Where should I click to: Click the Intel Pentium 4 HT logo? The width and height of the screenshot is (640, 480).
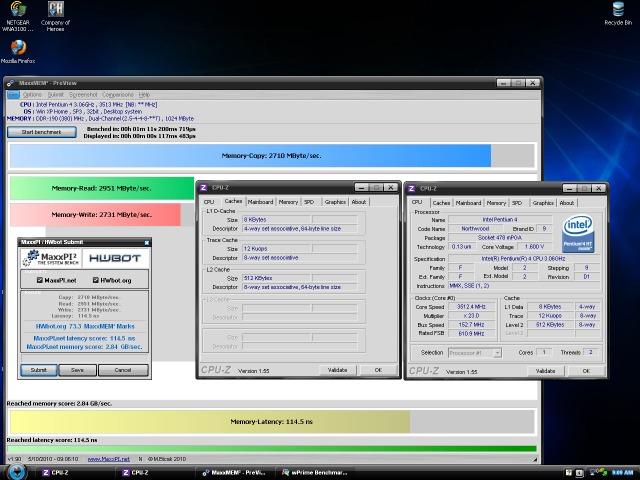point(578,234)
